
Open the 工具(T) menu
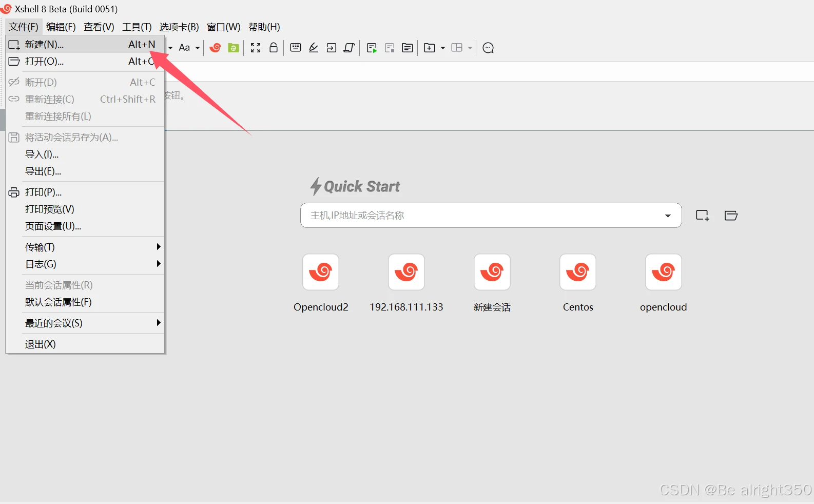coord(137,27)
